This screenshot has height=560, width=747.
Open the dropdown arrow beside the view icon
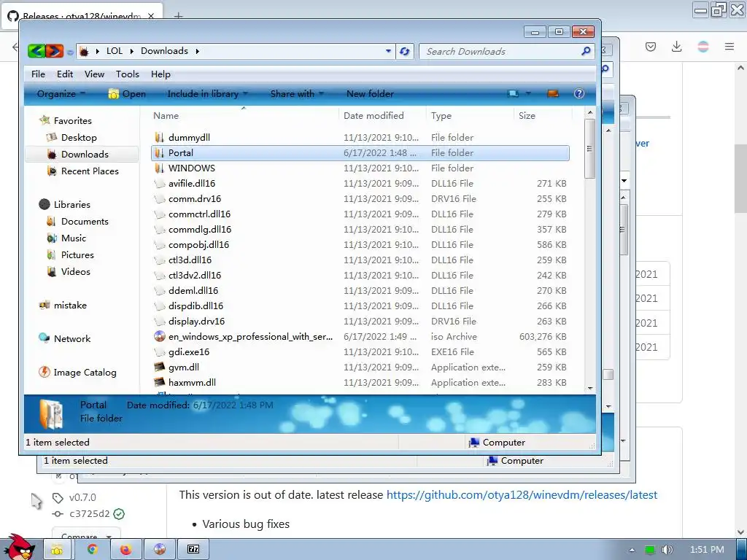(528, 93)
